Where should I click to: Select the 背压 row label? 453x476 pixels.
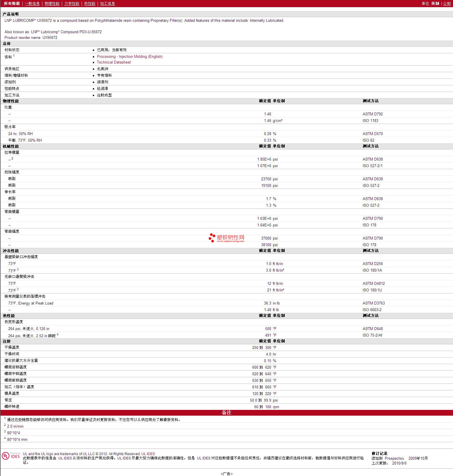coord(8,400)
